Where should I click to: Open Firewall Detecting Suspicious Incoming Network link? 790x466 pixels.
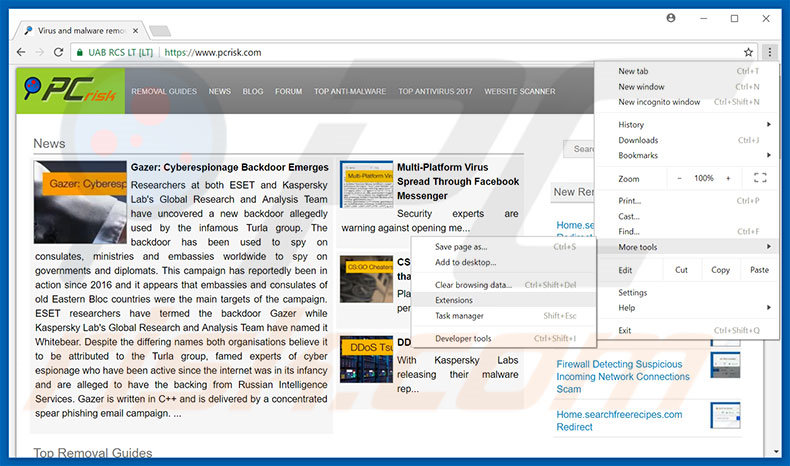point(623,376)
